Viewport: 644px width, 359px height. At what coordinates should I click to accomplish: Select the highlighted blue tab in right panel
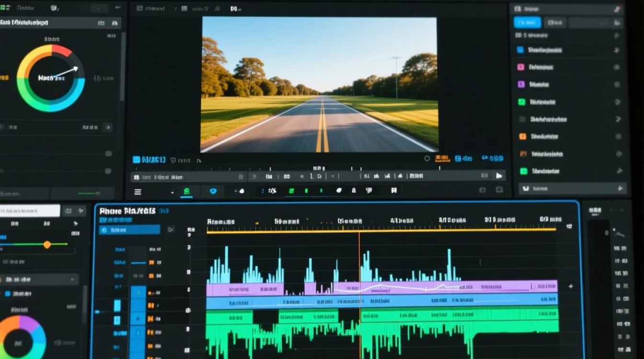pos(527,22)
